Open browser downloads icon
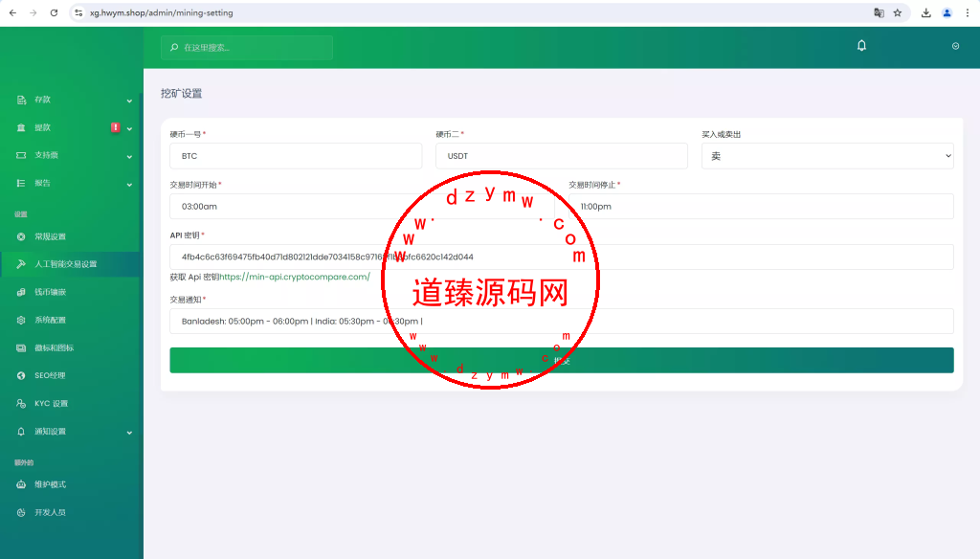980x559 pixels. click(925, 12)
